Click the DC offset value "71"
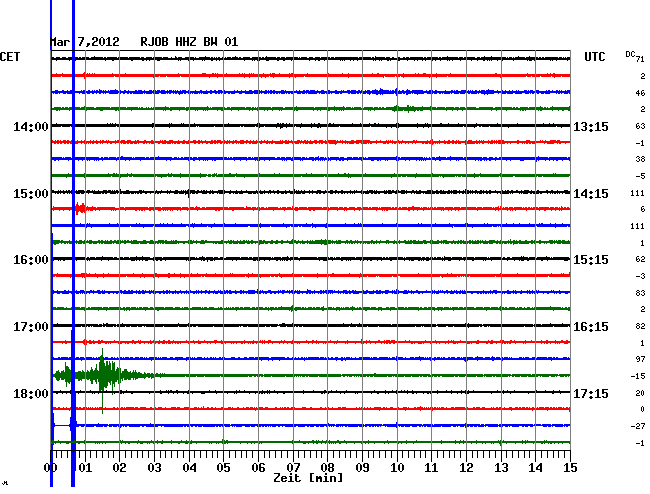Viewport: 650px width, 494px height. (640, 59)
